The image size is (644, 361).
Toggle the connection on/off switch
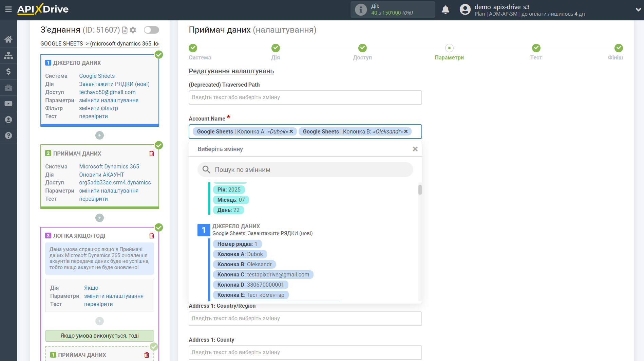(151, 30)
